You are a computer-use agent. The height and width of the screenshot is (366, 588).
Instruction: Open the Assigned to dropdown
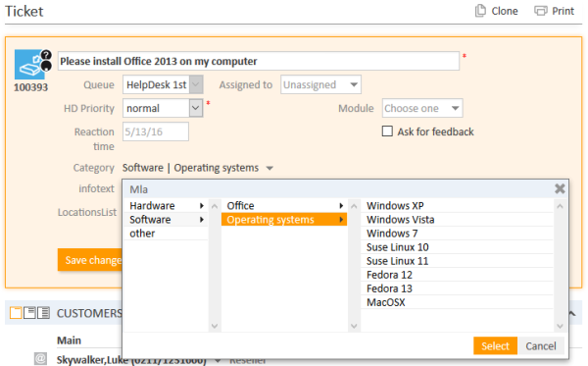click(x=320, y=84)
